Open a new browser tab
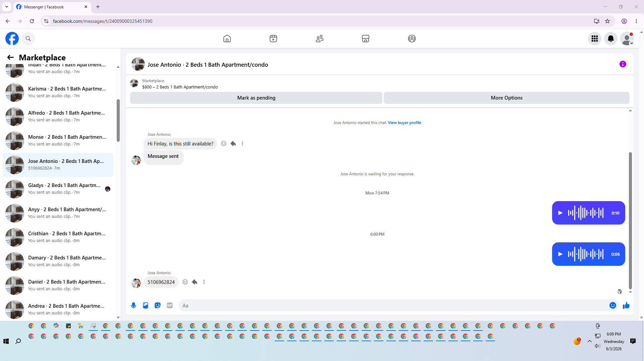644x361 pixels. pyautogui.click(x=98, y=7)
